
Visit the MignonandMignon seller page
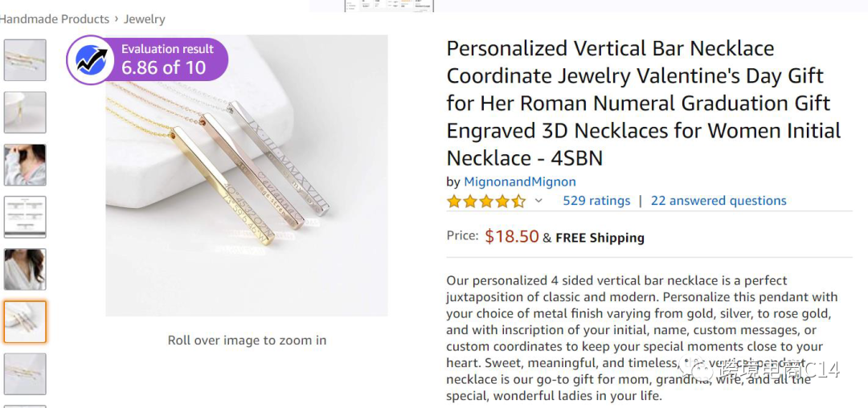[520, 182]
